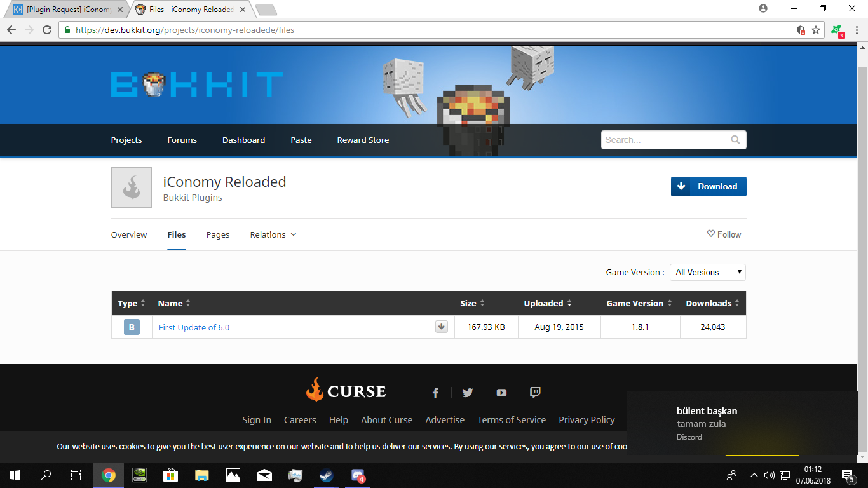Open the Game Version All Versions dropdown
The width and height of the screenshot is (868, 488).
(709, 272)
